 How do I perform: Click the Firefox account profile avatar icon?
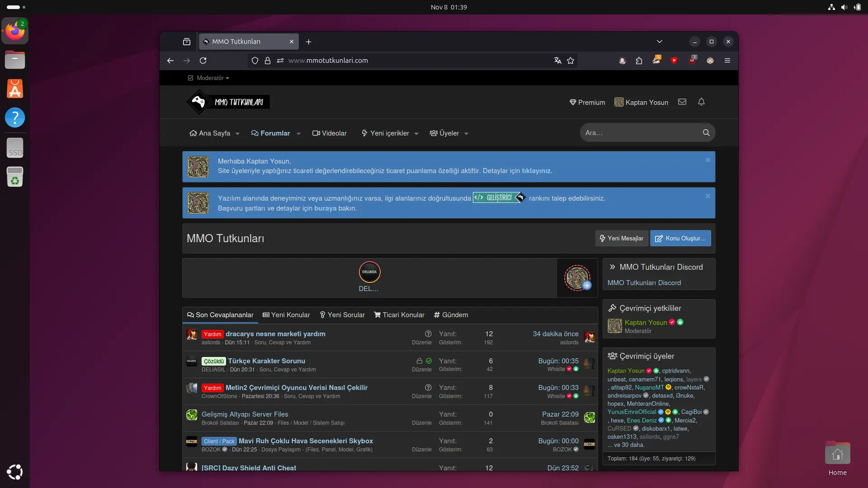[622, 60]
